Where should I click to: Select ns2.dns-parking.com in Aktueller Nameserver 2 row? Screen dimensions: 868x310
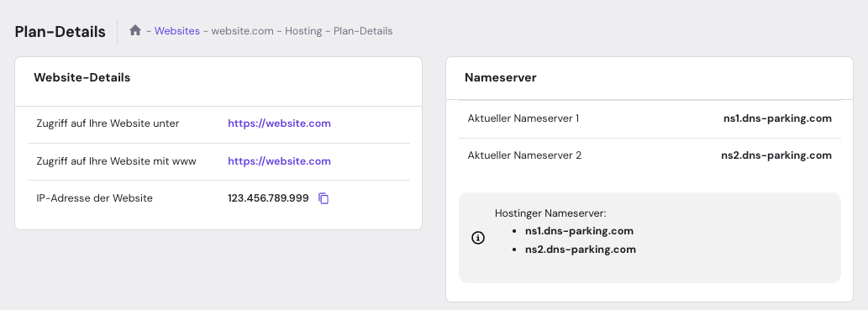pyautogui.click(x=776, y=155)
